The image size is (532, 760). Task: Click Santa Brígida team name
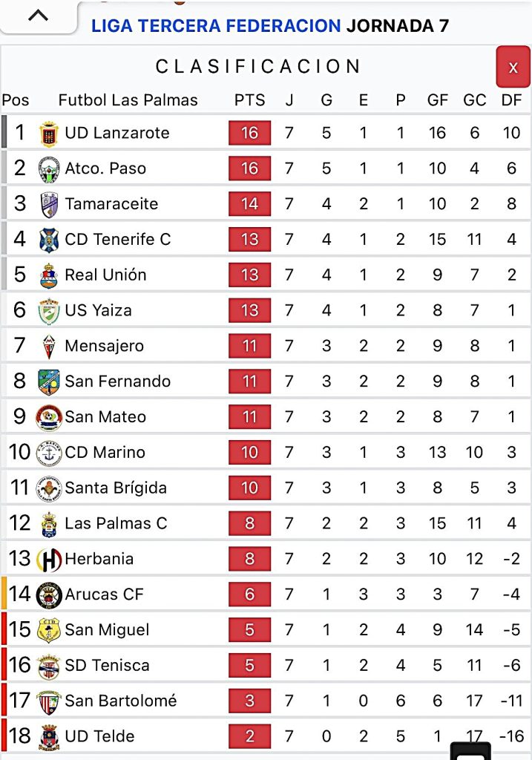[x=115, y=488]
